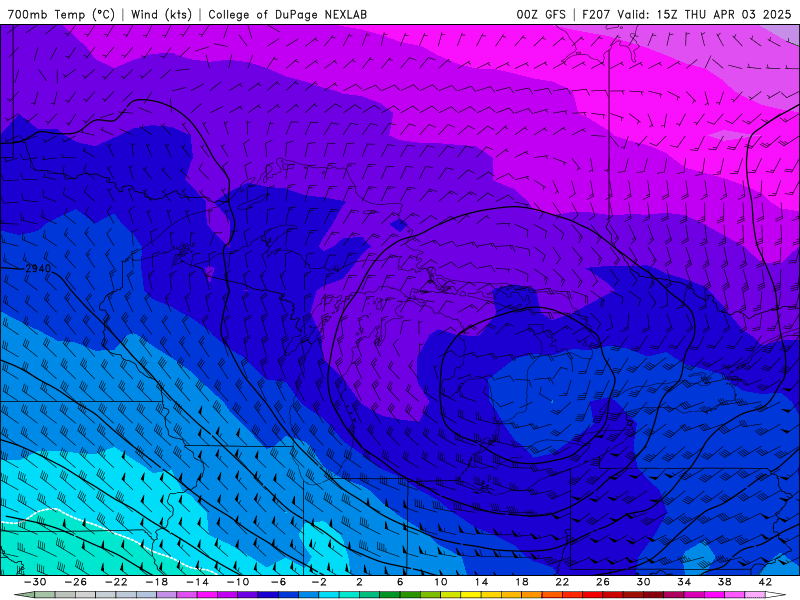800x600 pixels.
Task: Click the 42 colorbar tick label
Action: (x=764, y=582)
